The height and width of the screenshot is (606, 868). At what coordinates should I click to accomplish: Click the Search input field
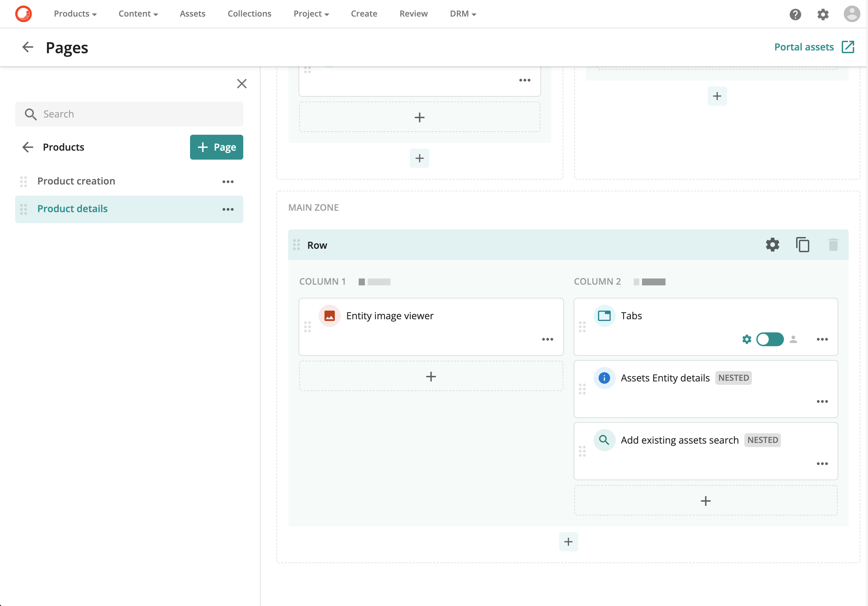pyautogui.click(x=129, y=113)
